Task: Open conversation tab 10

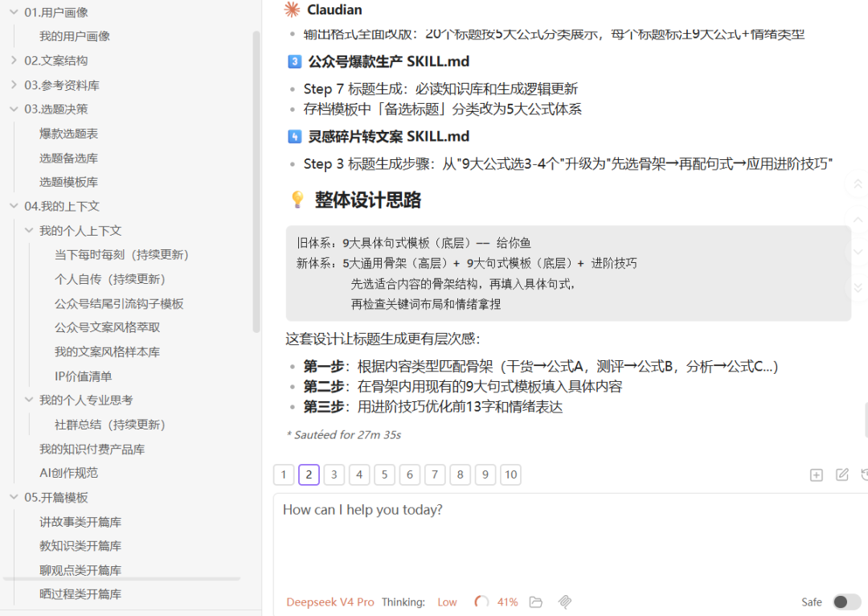Action: point(510,474)
